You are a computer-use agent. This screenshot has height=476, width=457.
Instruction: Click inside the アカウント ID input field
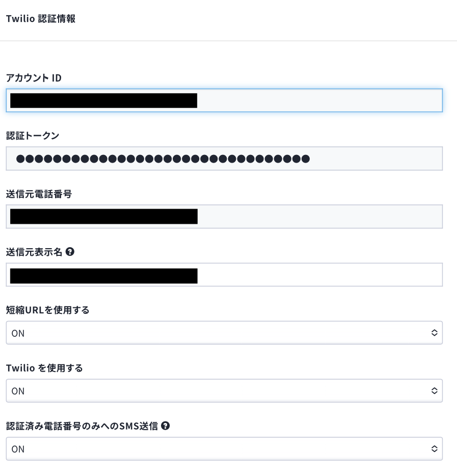point(224,100)
